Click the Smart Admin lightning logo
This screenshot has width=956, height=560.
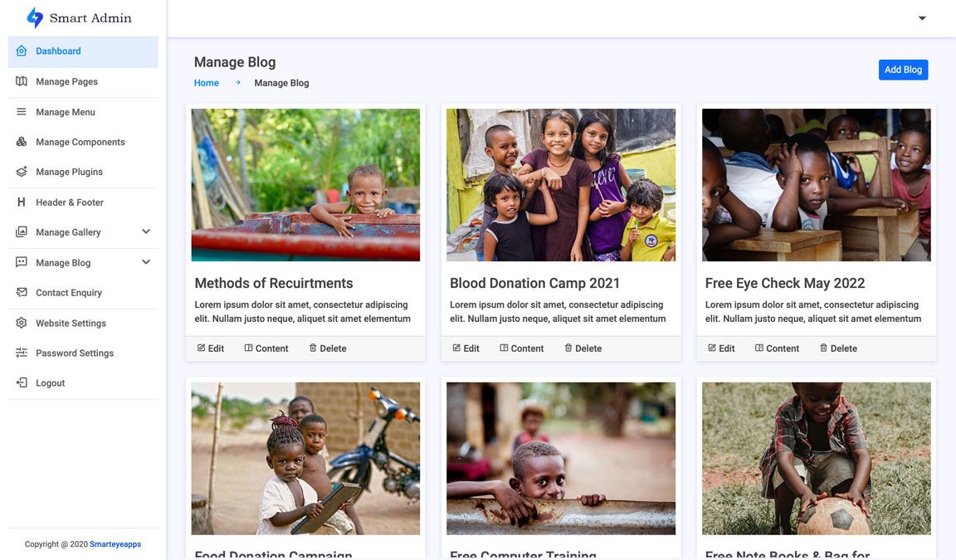(x=35, y=17)
